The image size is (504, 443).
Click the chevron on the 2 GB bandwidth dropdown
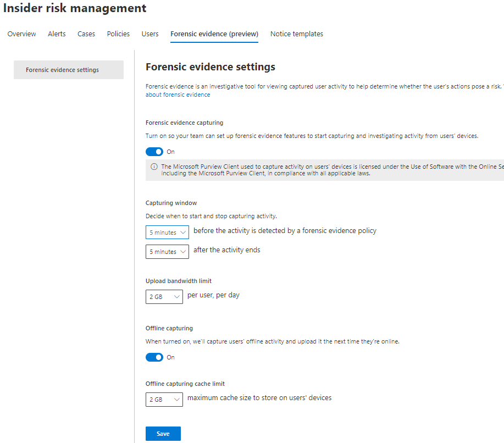[x=177, y=296]
